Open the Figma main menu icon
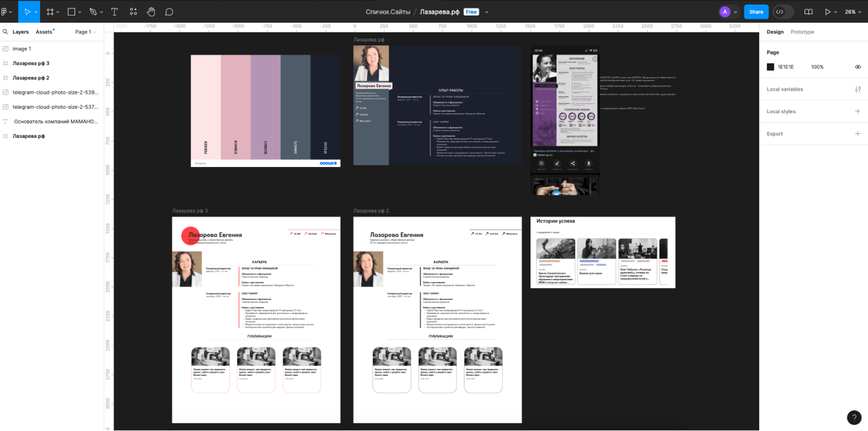This screenshot has height=431, width=868. pos(5,12)
